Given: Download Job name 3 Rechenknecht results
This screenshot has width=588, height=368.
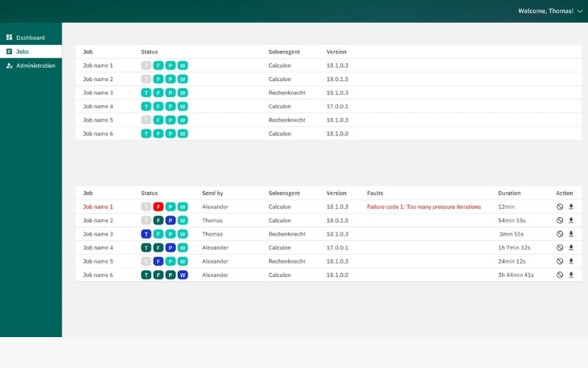Looking at the screenshot, I should 571,234.
